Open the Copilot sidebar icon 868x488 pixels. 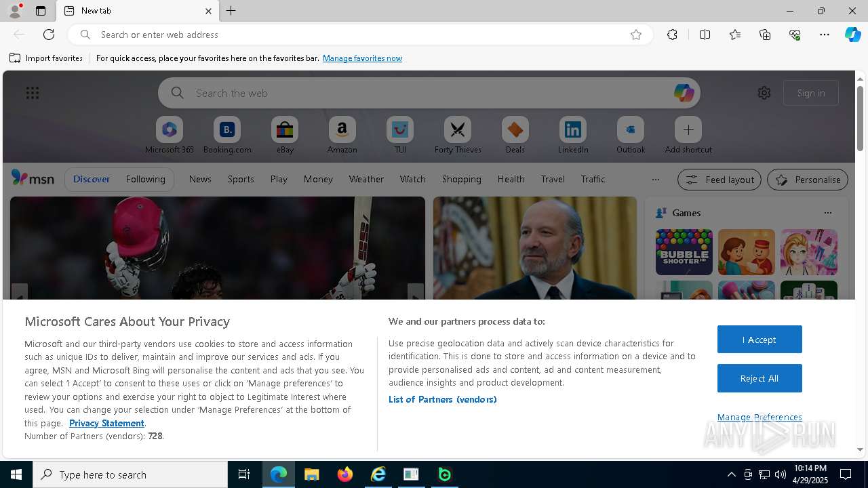point(852,35)
